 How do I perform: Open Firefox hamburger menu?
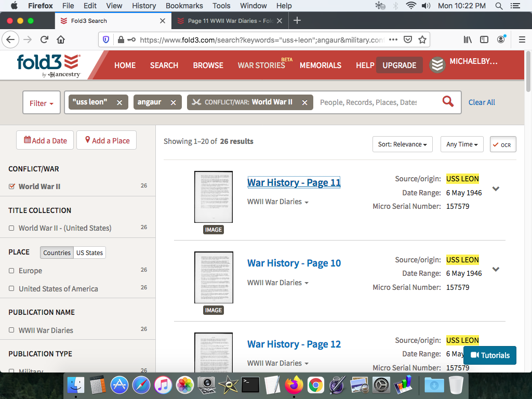522,39
